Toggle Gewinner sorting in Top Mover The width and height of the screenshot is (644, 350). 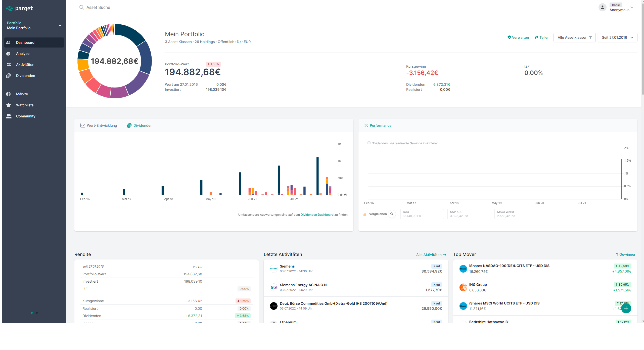pyautogui.click(x=625, y=254)
